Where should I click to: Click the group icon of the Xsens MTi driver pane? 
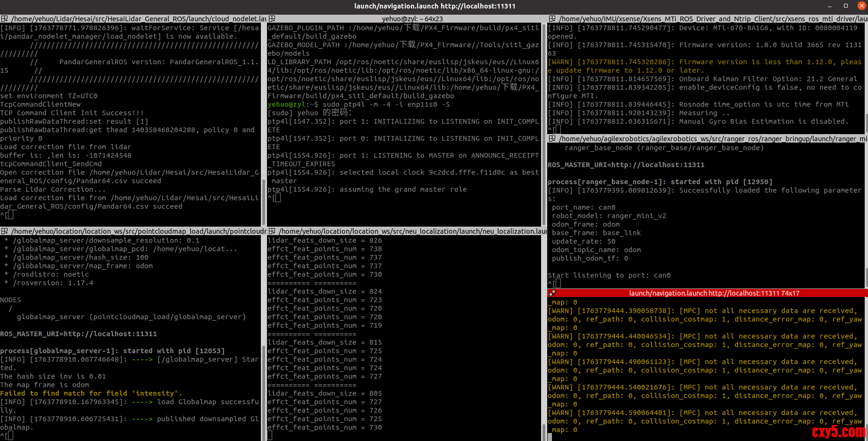(552, 19)
